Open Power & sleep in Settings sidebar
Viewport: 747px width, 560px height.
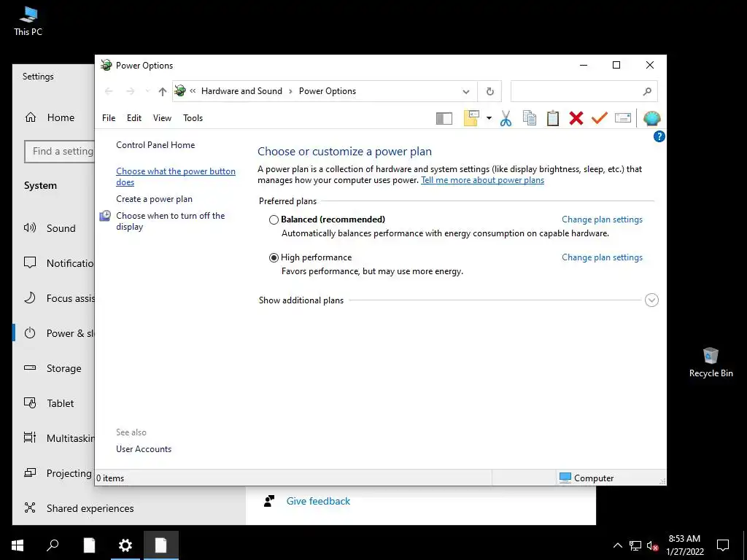58,333
